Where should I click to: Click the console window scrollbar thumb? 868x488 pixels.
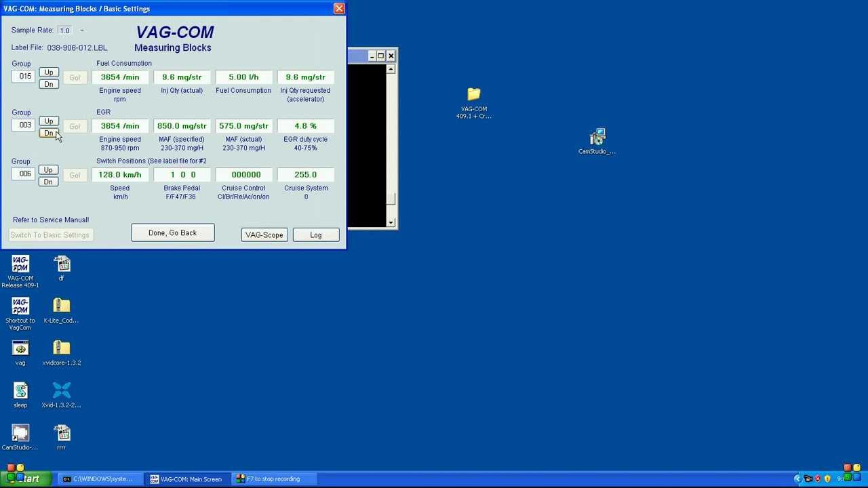pos(391,199)
